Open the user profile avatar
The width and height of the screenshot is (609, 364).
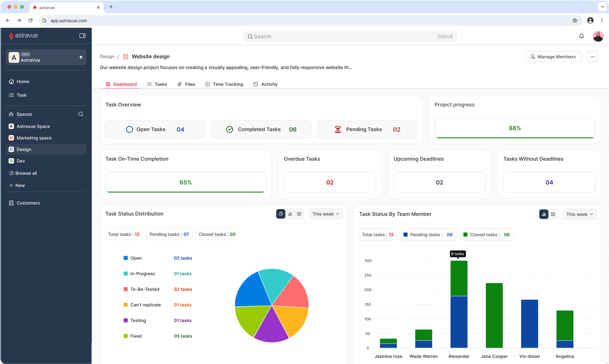tap(598, 36)
